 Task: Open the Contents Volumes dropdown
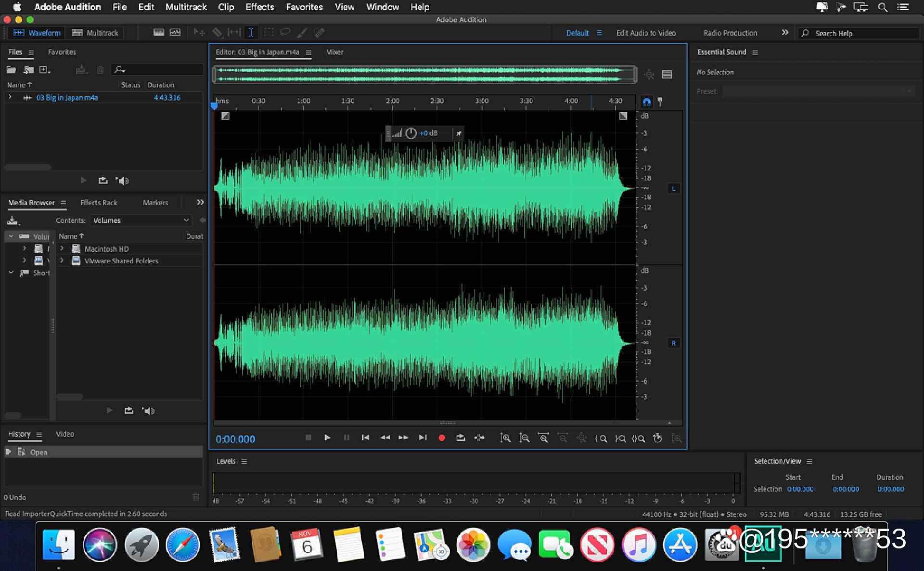point(140,221)
